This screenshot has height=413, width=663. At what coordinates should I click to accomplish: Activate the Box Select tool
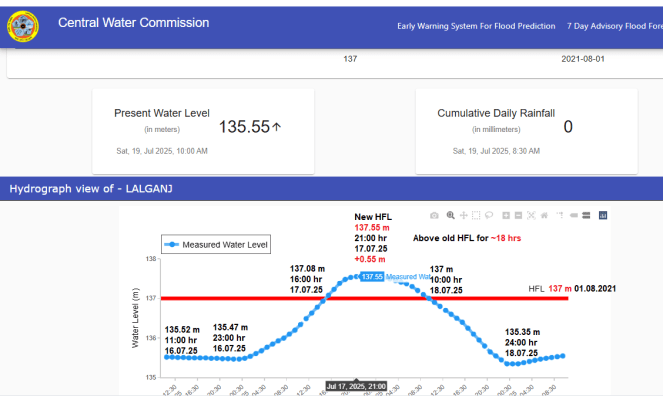tap(476, 215)
